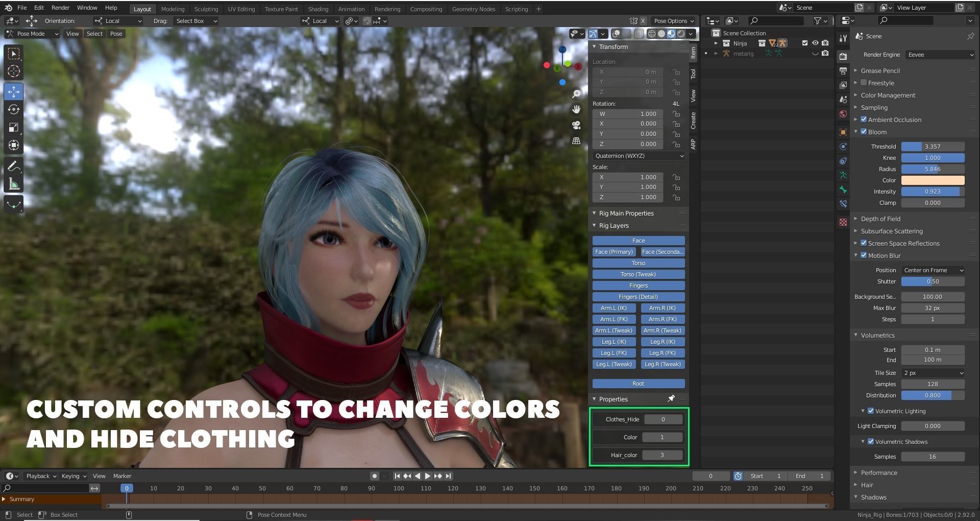
Task: Open the Render Engine Eevee dropdown
Action: coord(940,55)
